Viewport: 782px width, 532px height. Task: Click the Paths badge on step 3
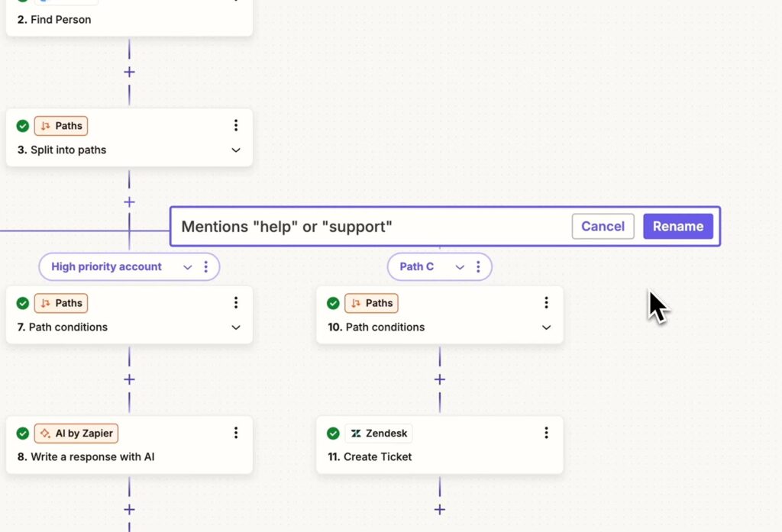point(61,126)
